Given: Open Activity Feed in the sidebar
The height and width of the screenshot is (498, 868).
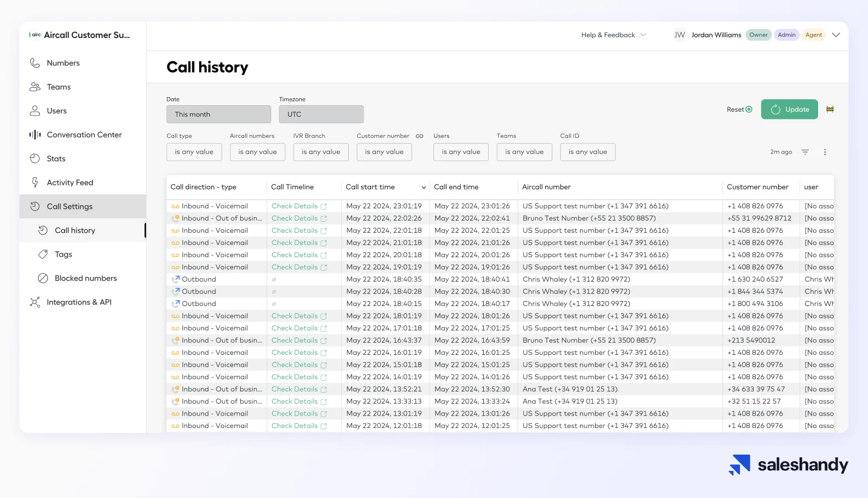Looking at the screenshot, I should point(70,183).
